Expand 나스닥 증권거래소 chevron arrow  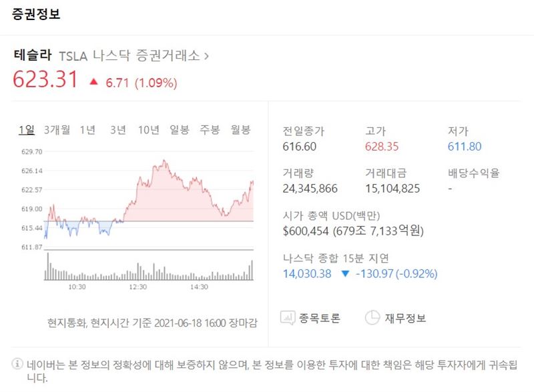coord(206,56)
